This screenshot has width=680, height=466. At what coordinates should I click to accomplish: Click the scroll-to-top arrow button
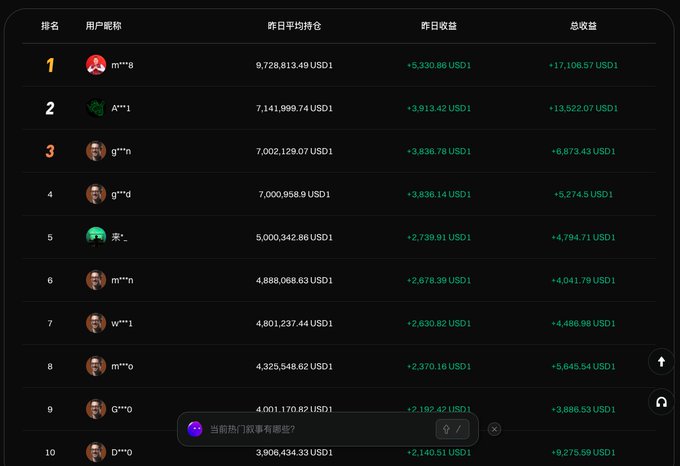click(x=661, y=362)
